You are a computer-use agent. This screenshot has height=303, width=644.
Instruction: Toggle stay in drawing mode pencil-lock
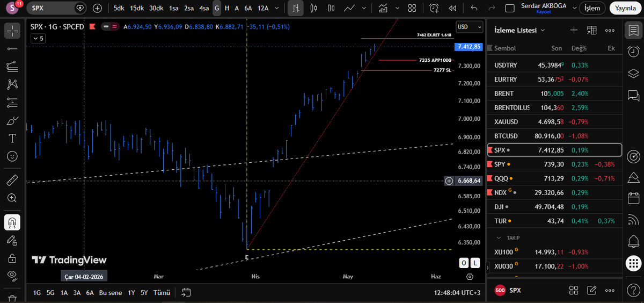point(12,240)
